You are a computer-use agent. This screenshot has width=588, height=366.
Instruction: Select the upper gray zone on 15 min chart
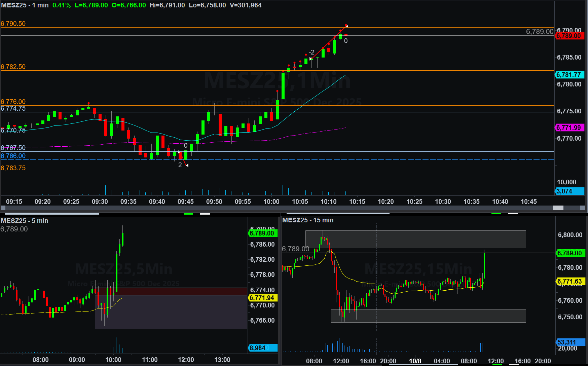click(415, 239)
